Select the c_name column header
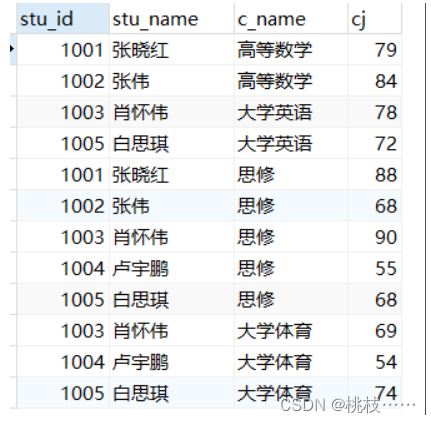 291,18
